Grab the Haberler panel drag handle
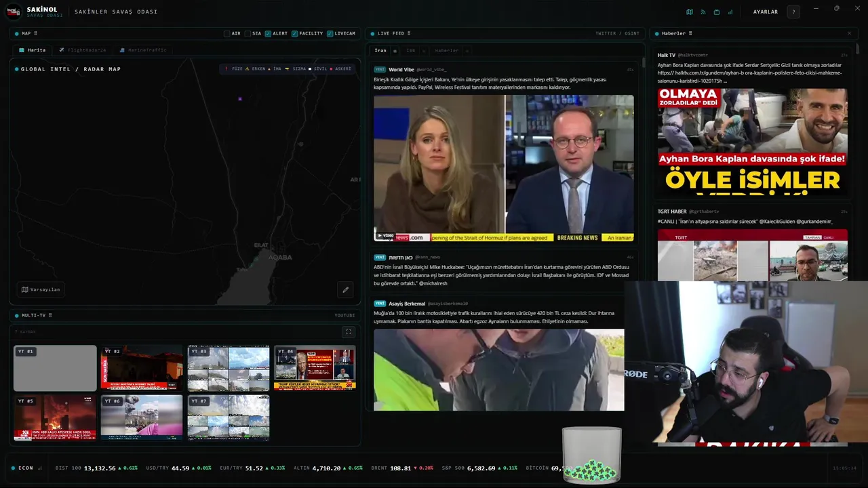The image size is (868, 488). pyautogui.click(x=690, y=33)
